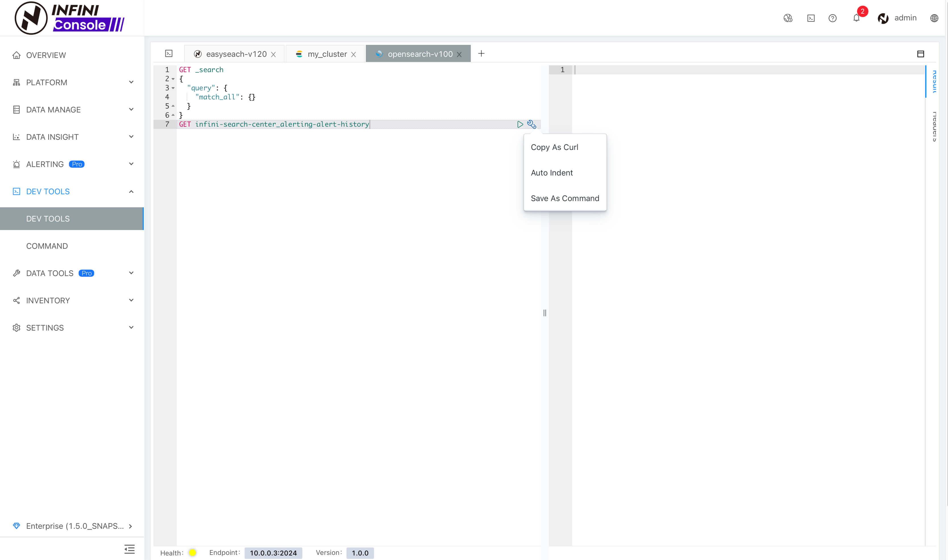This screenshot has height=560, width=948.
Task: Click the yellow health status indicator
Action: pos(192,552)
